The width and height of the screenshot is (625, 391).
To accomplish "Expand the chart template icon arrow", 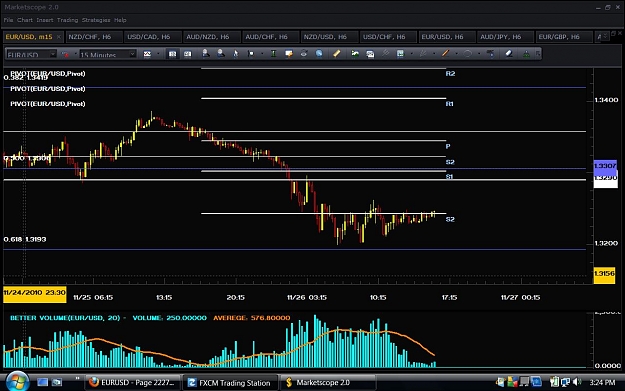I will (x=411, y=53).
